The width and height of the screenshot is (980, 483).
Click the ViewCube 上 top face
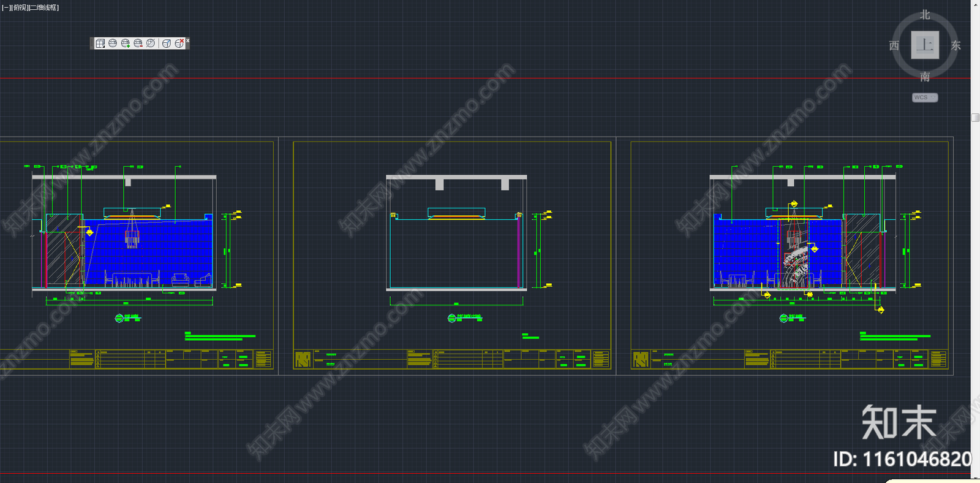925,45
